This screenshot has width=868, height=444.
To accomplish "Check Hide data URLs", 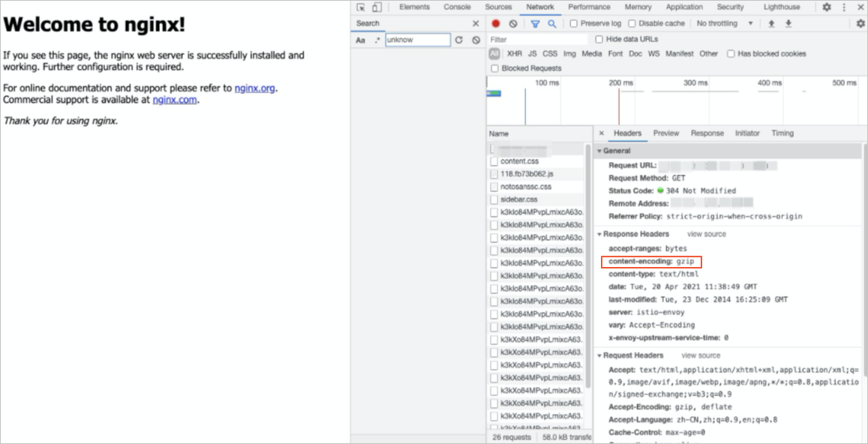I will (599, 39).
